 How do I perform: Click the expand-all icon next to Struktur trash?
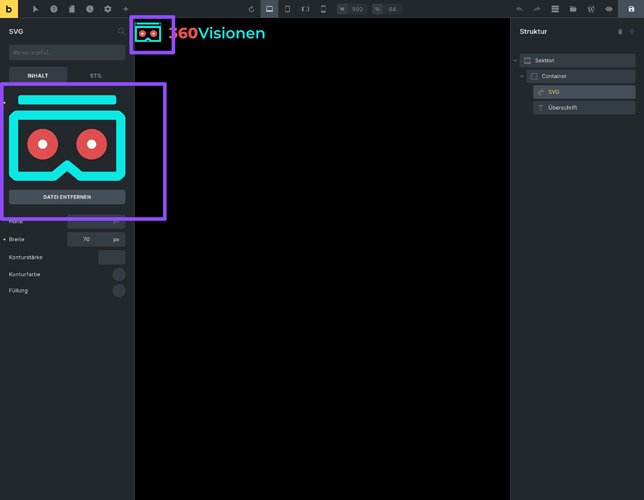632,32
